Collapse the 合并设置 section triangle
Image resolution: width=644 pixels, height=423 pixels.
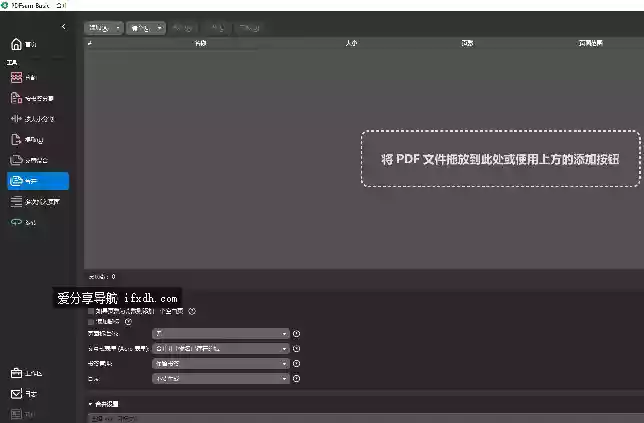[x=90, y=404]
